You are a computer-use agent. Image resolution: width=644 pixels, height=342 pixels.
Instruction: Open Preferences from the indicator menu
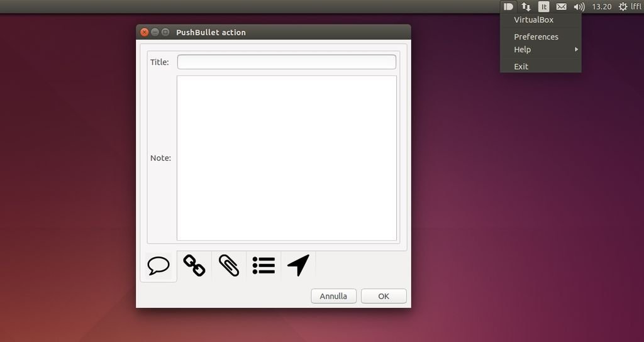pyautogui.click(x=536, y=36)
